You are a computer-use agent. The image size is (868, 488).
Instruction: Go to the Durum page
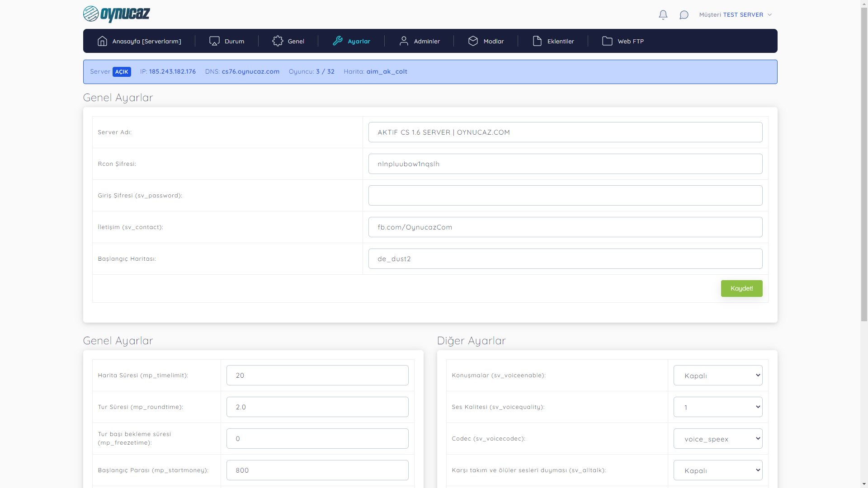pos(227,41)
